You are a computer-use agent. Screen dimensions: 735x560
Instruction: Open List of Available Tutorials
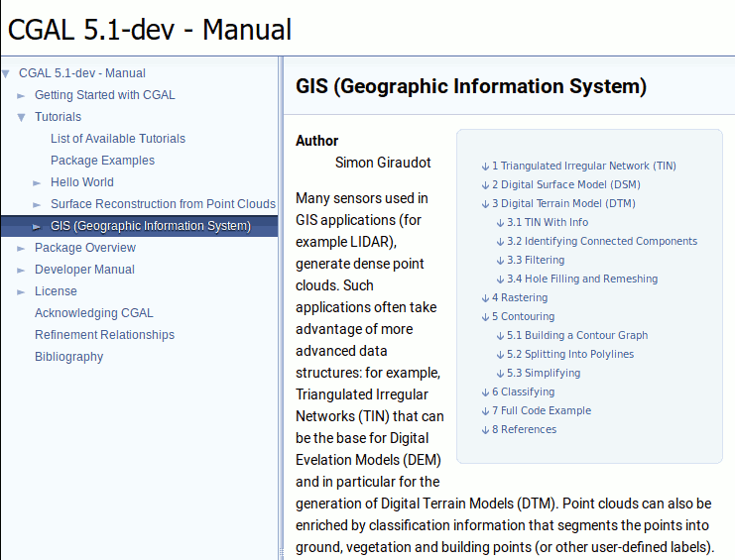coord(118,139)
